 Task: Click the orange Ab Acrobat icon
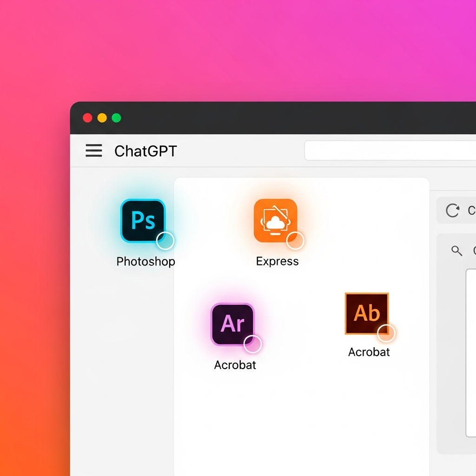click(366, 313)
